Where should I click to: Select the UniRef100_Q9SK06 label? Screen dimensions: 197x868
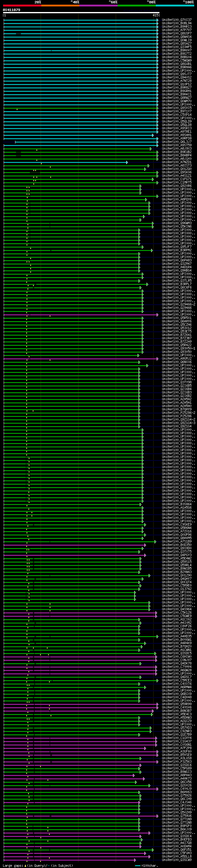click(x=177, y=172)
